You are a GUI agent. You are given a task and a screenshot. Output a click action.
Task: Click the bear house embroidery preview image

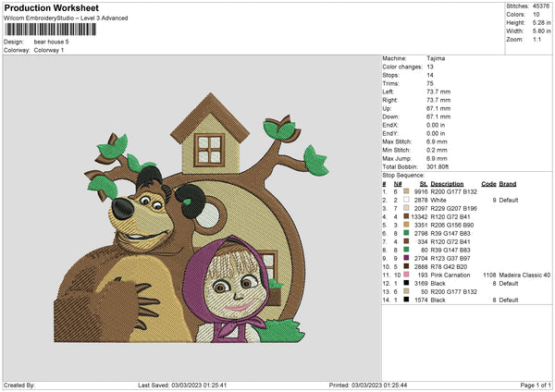tap(191, 218)
